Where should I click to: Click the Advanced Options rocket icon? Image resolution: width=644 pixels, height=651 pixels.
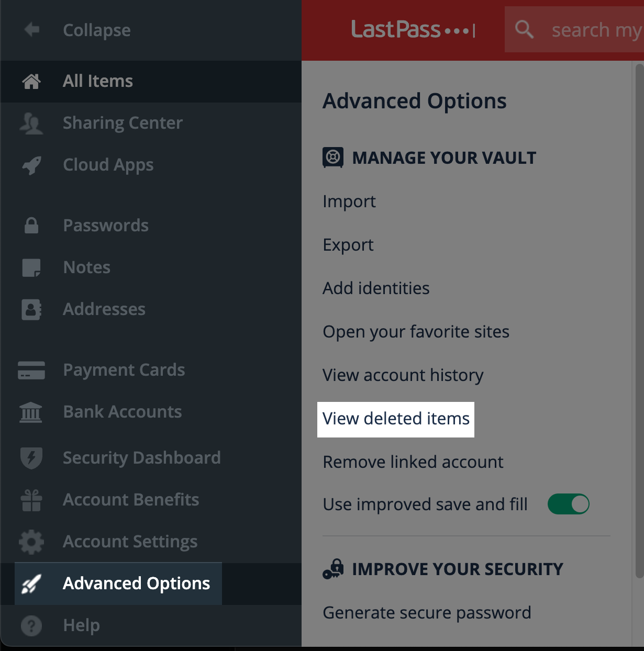pos(31,583)
